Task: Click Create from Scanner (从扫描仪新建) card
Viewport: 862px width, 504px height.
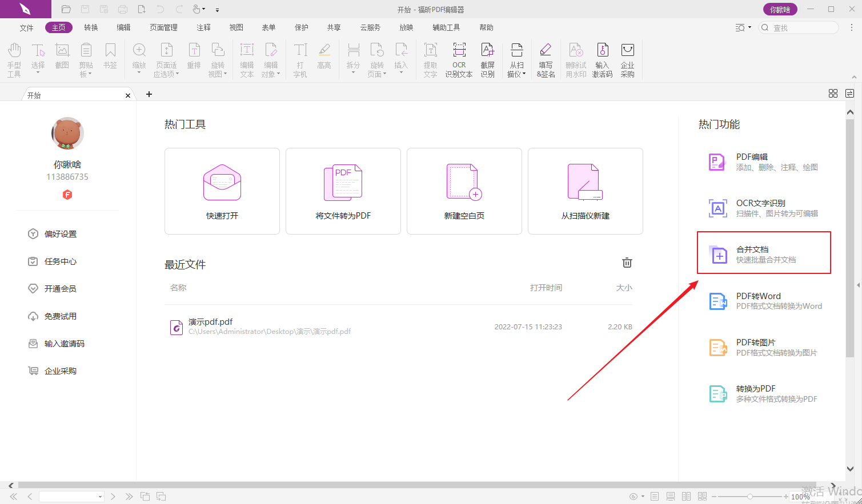Action: click(x=586, y=191)
